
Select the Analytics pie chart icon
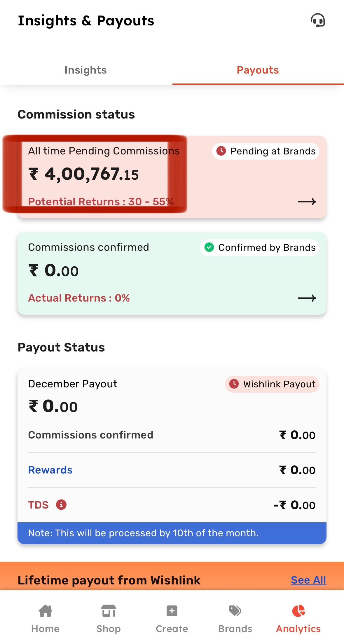coord(298,611)
